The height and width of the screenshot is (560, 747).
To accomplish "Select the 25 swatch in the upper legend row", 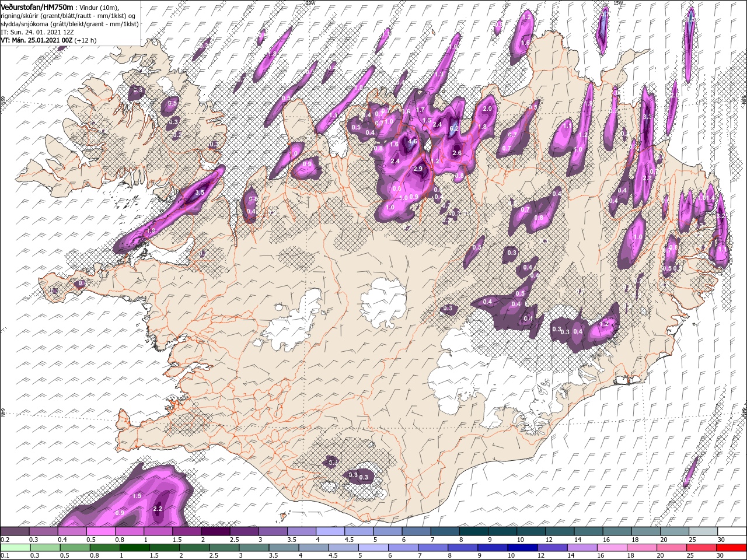I will pos(703,531).
